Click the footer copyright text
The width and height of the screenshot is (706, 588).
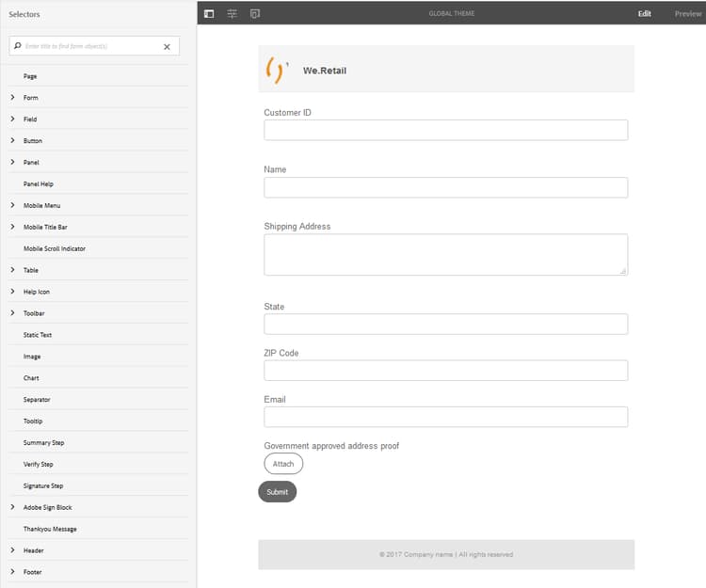446,554
